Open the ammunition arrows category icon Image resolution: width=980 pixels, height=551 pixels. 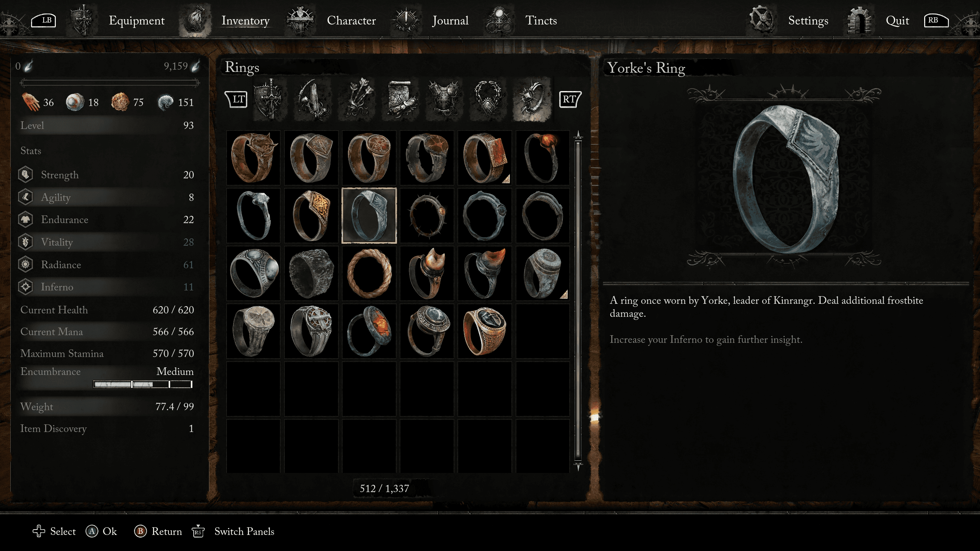(x=357, y=99)
